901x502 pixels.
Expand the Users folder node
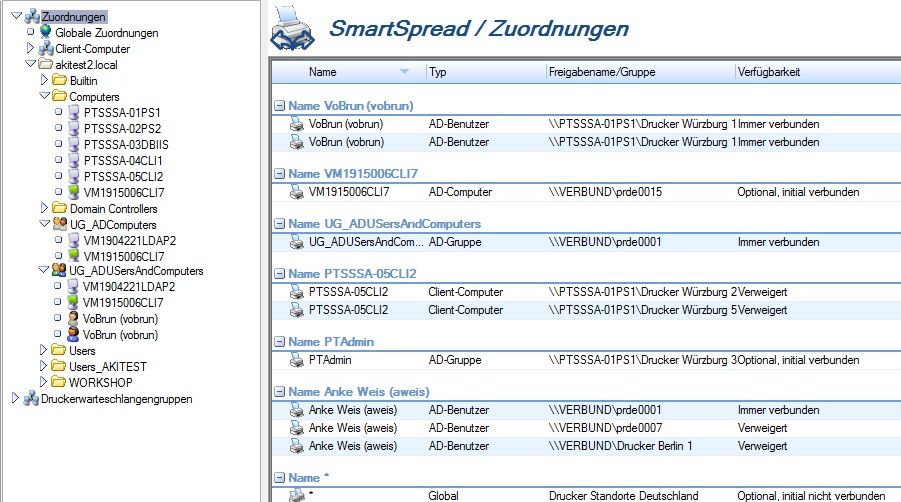click(44, 349)
